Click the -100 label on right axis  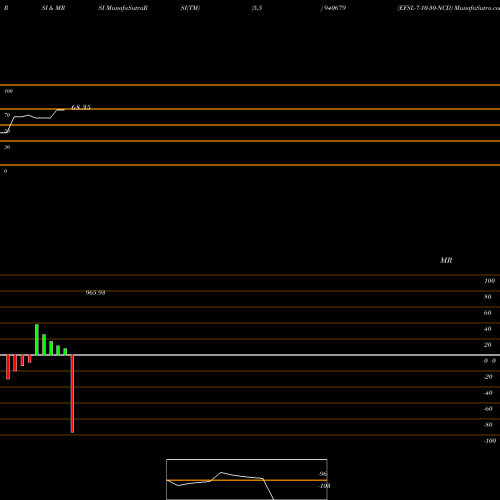click(x=490, y=441)
